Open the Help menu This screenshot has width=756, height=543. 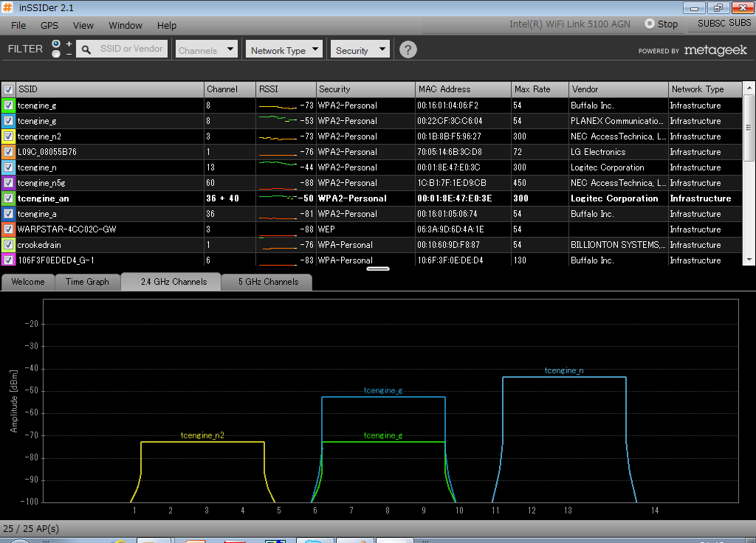(167, 26)
